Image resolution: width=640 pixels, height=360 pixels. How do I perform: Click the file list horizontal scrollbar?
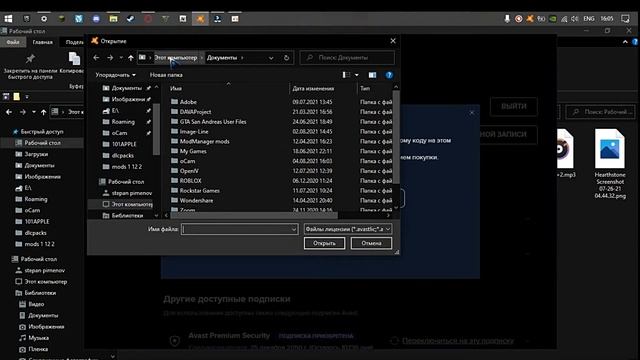253,215
